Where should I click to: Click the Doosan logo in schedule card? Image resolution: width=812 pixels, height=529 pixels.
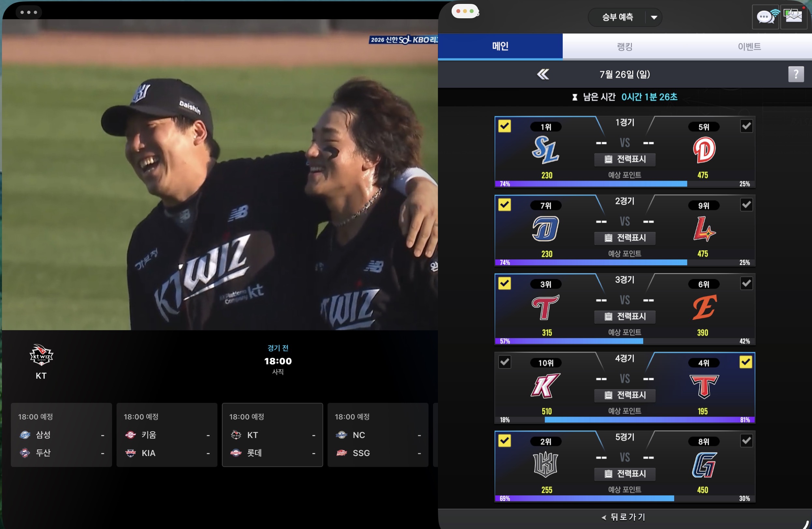[x=25, y=453]
